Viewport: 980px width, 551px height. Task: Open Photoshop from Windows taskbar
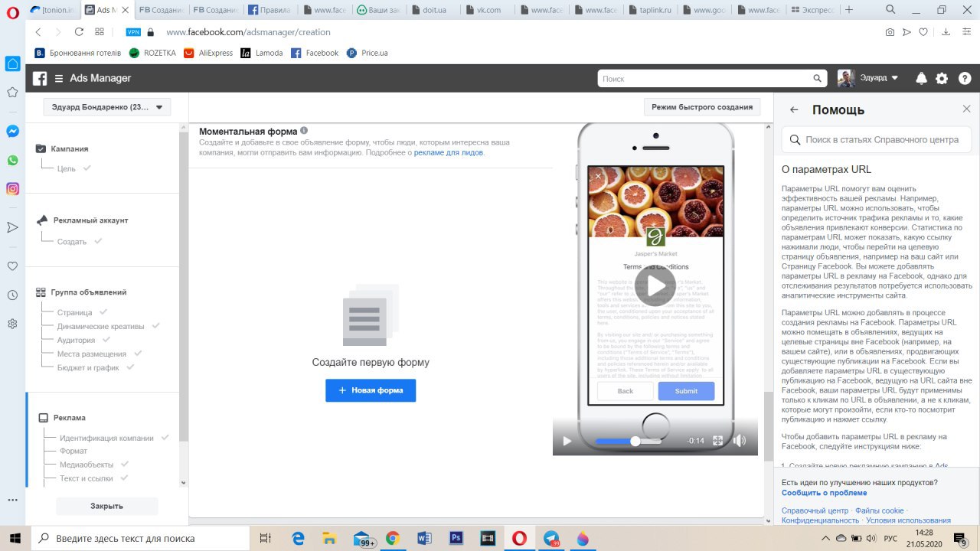pyautogui.click(x=456, y=538)
